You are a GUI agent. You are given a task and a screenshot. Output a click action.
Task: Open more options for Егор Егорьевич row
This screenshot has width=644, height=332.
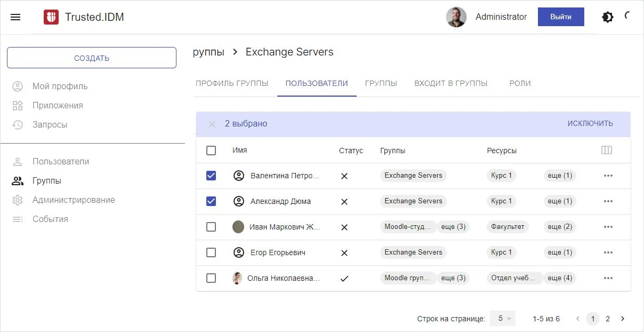[x=608, y=252]
